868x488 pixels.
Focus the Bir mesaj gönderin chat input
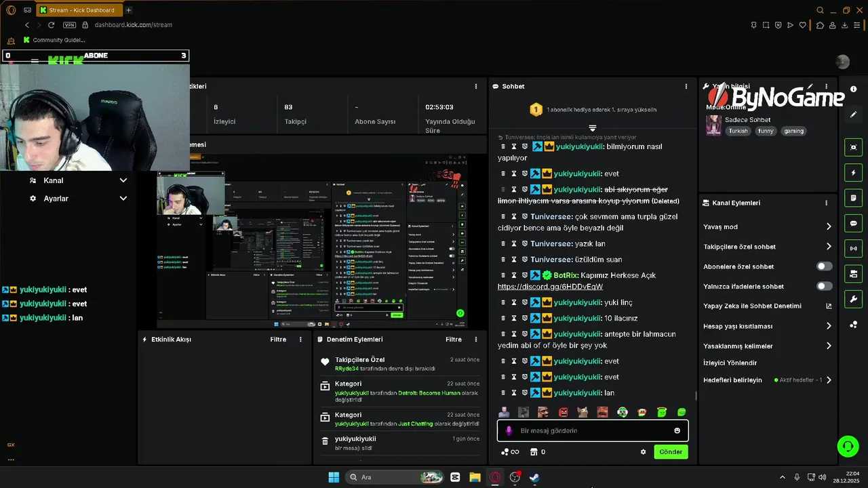pos(593,430)
